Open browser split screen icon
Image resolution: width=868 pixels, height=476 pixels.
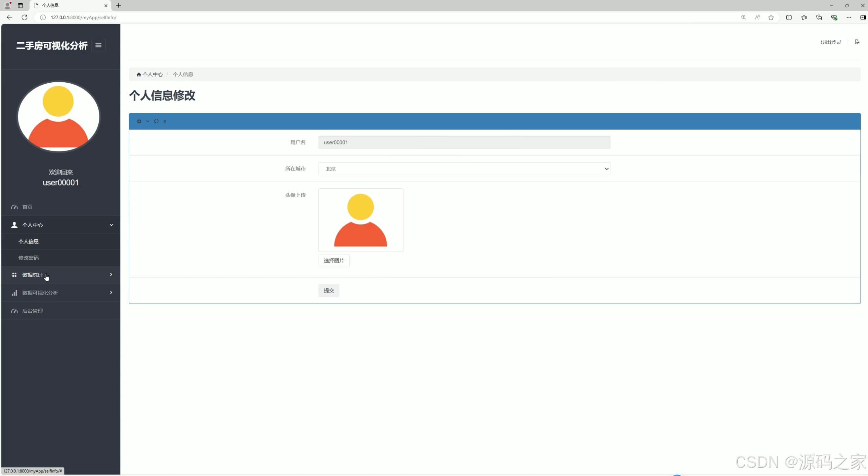[x=789, y=18]
